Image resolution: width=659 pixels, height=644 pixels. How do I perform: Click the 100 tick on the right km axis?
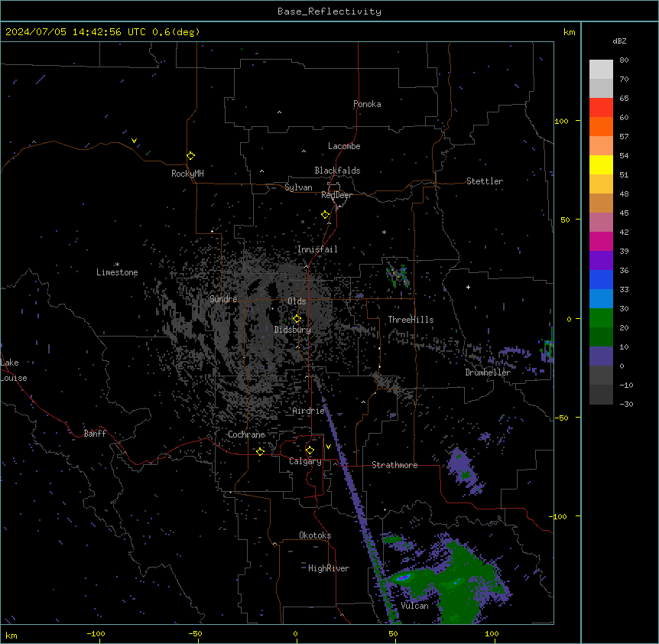click(561, 121)
